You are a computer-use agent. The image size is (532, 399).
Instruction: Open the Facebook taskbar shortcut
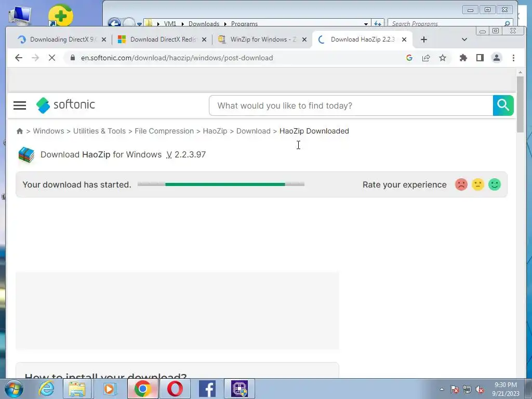click(207, 389)
